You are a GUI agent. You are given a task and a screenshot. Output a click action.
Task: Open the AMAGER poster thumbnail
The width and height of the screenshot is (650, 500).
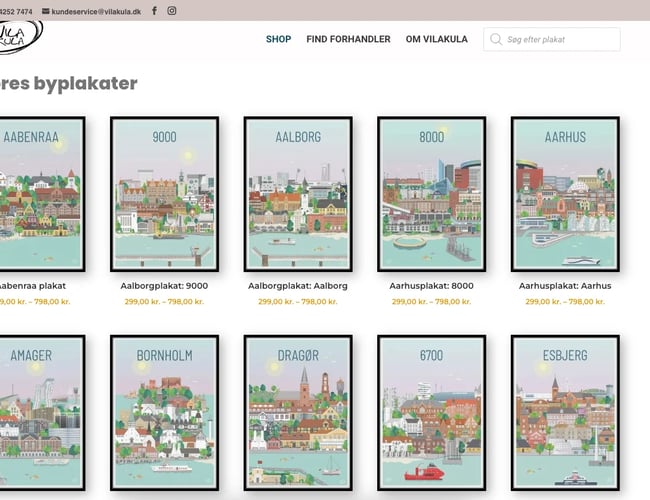(x=41, y=413)
